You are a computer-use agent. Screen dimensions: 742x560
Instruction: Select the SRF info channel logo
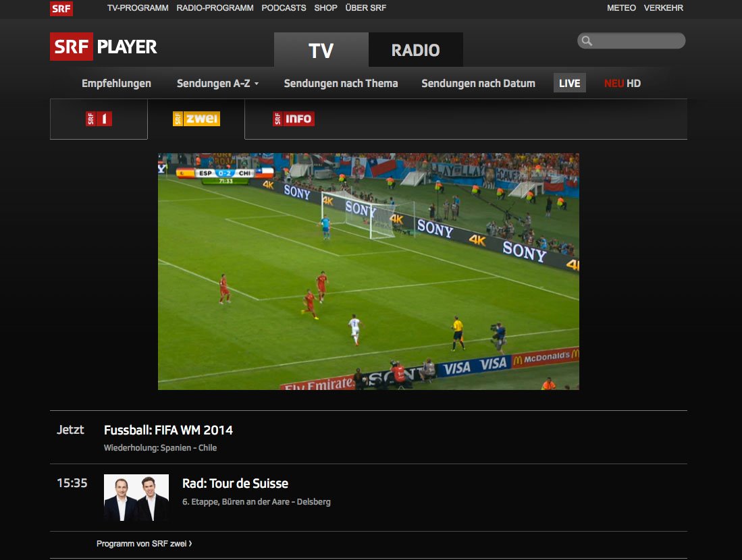pyautogui.click(x=294, y=119)
